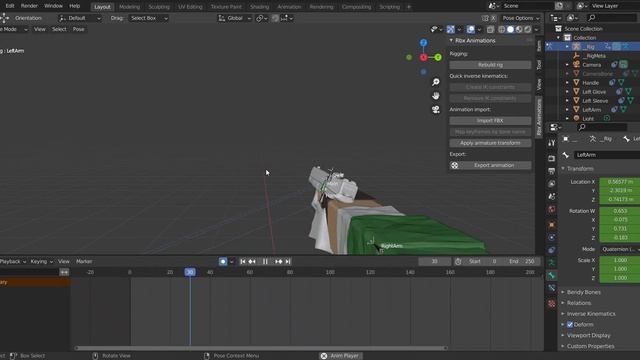Screen dimensions: 640x360
Task: Open the Keying menu in timeline
Action: [41, 261]
